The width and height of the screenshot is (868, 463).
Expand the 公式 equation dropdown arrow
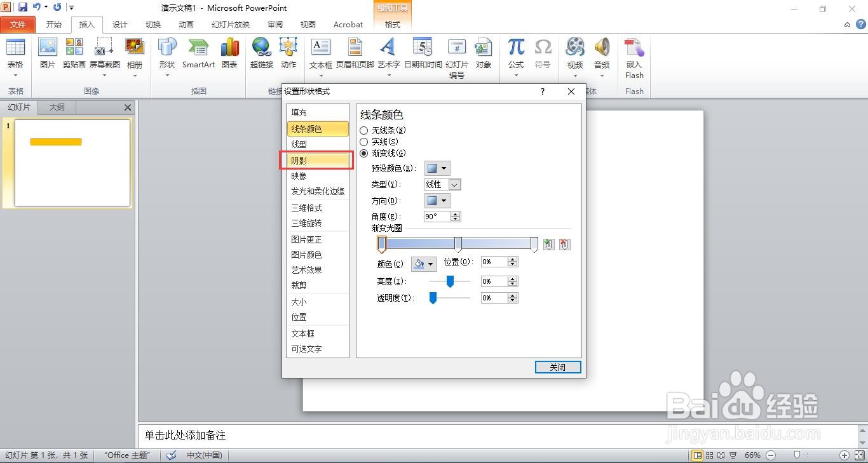coord(516,76)
